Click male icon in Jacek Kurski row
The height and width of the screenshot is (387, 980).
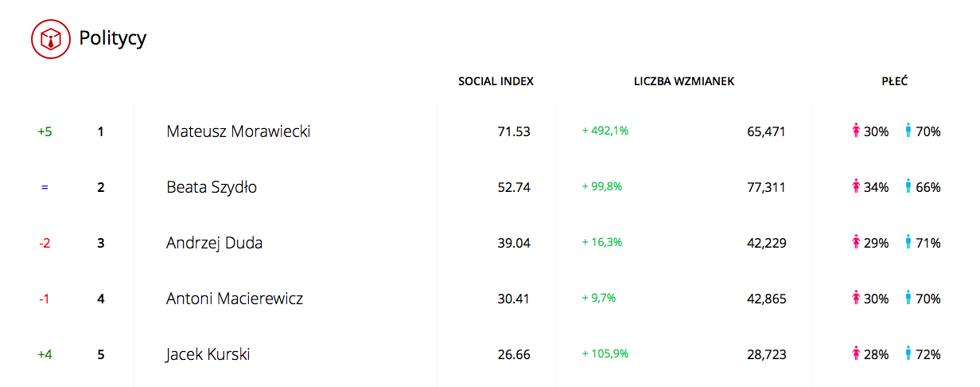pos(908,354)
